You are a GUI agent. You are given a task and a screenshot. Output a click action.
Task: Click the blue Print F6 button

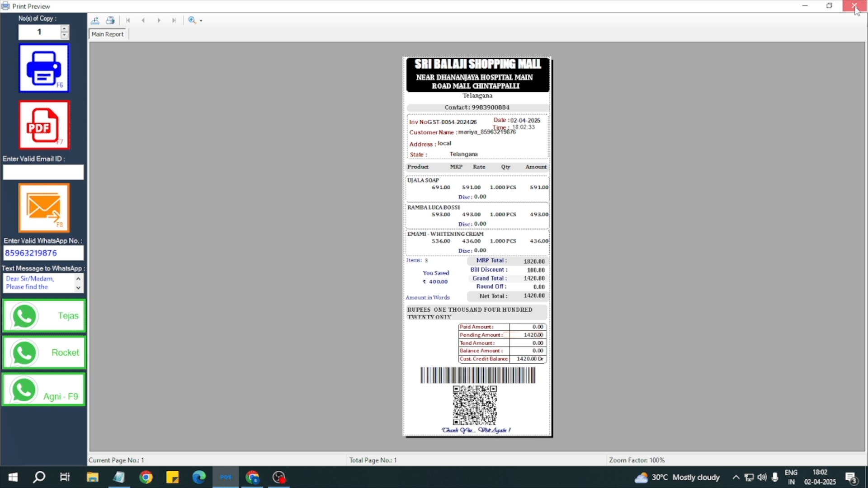click(x=44, y=68)
